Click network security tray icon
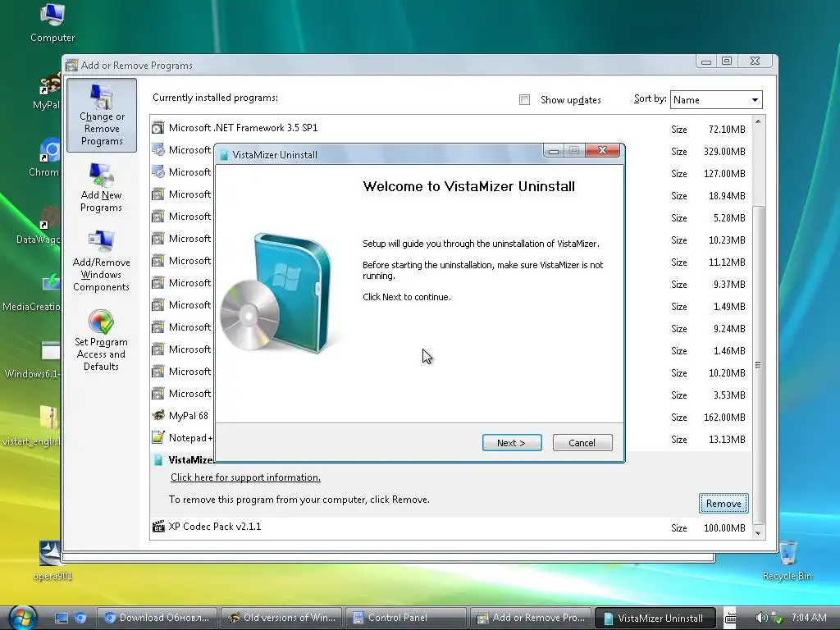Viewport: 840px width, 630px height. 778,619
